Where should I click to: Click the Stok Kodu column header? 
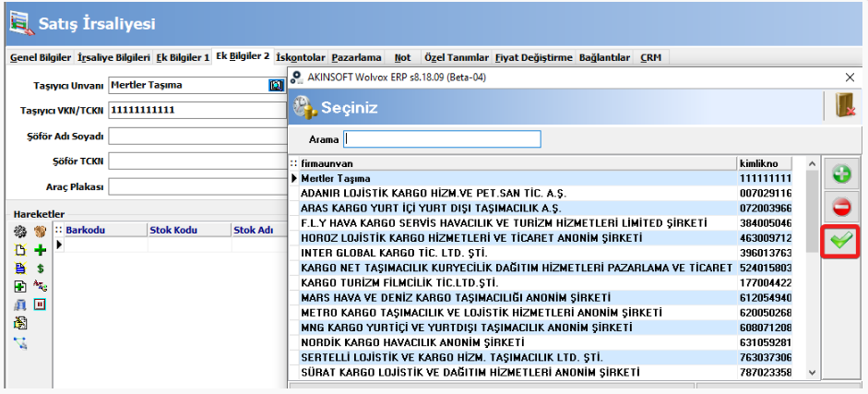(189, 230)
